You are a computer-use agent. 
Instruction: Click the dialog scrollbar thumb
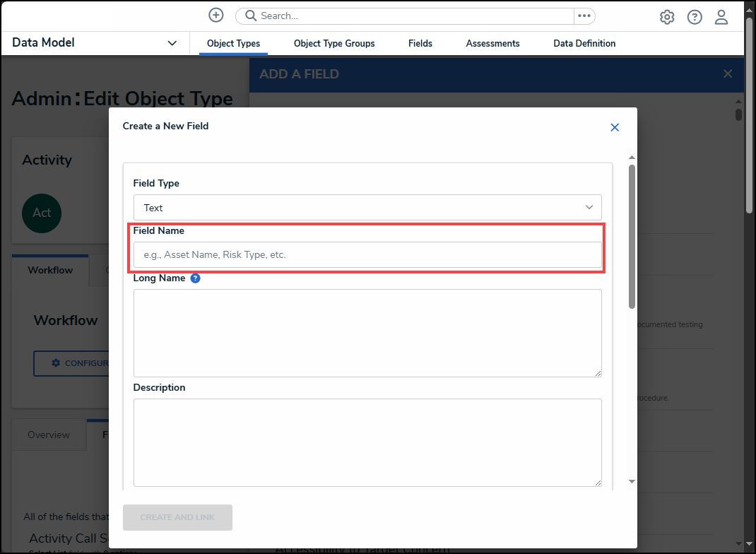click(632, 236)
